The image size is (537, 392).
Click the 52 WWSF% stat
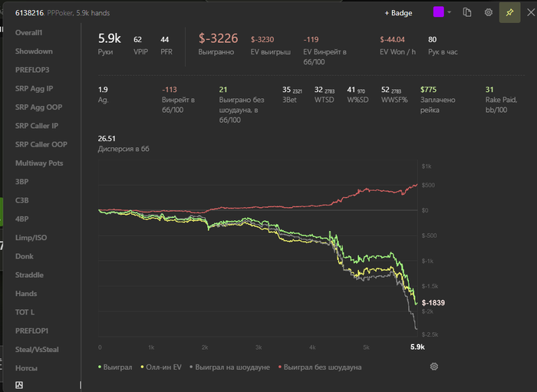point(385,90)
